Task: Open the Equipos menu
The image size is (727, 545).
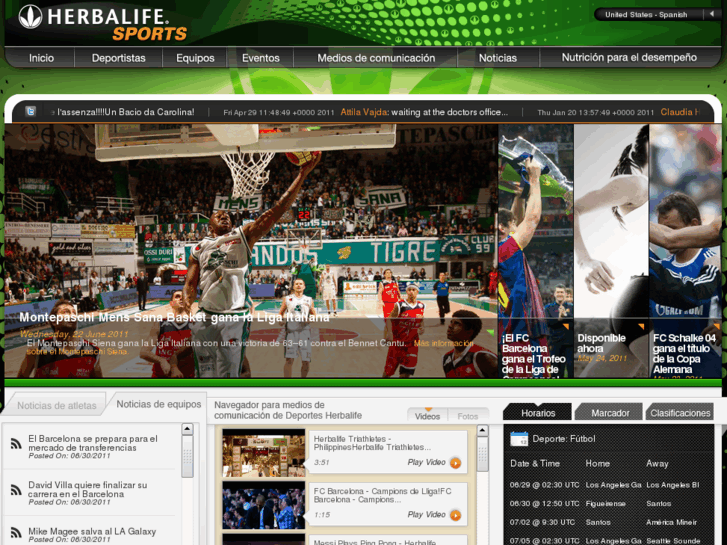Action: point(195,58)
